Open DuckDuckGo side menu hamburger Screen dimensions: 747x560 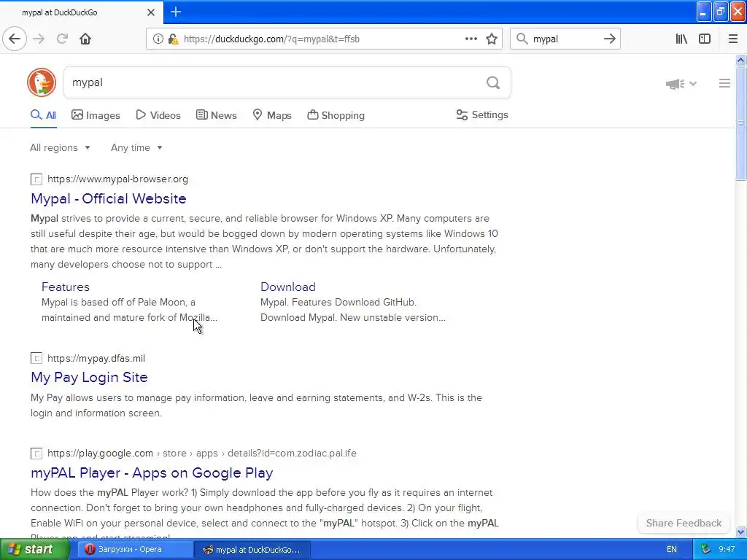coord(724,83)
